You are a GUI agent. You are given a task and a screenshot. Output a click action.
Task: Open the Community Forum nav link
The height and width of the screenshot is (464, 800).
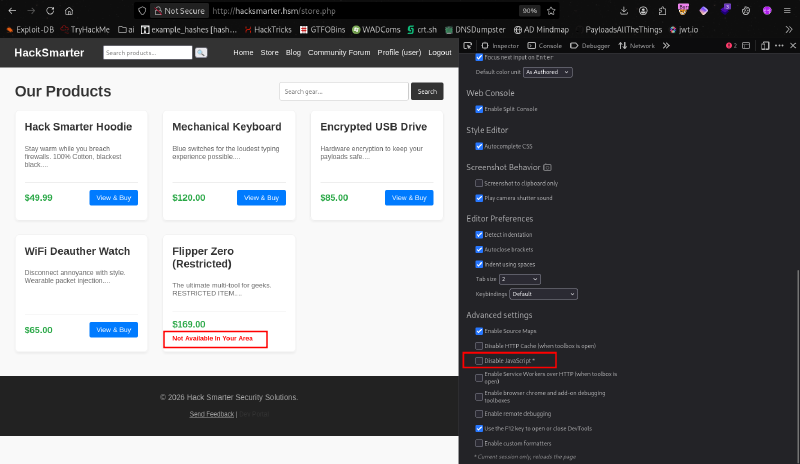point(339,53)
